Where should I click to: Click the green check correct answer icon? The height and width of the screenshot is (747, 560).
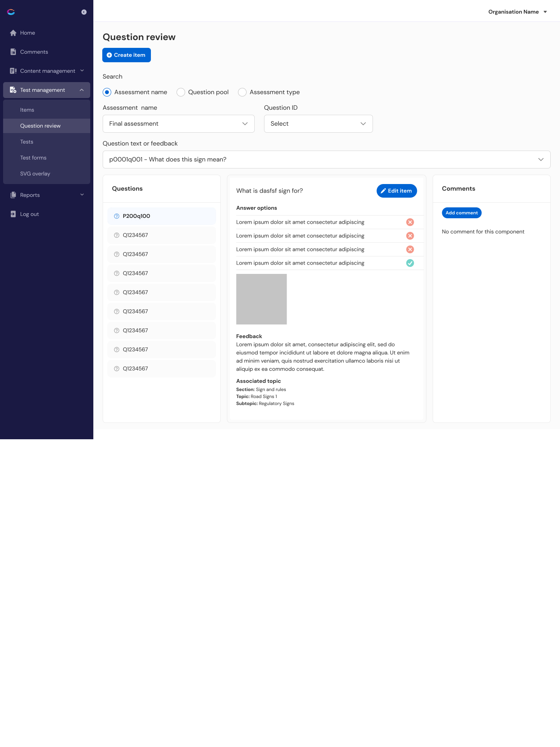pyautogui.click(x=410, y=263)
